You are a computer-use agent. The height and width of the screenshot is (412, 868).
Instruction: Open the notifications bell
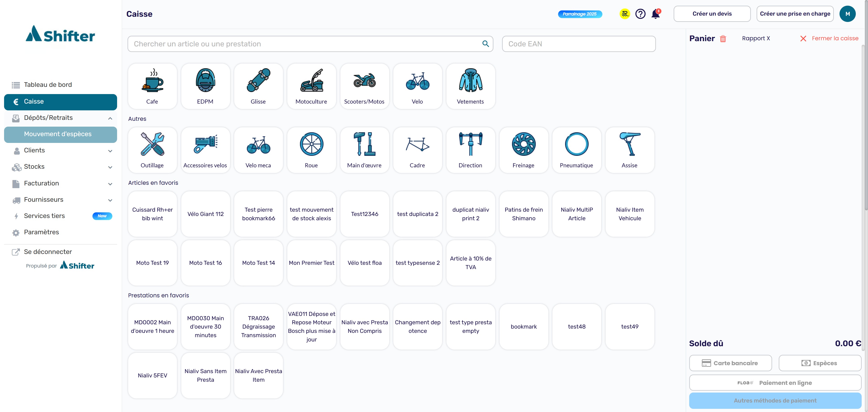click(655, 14)
